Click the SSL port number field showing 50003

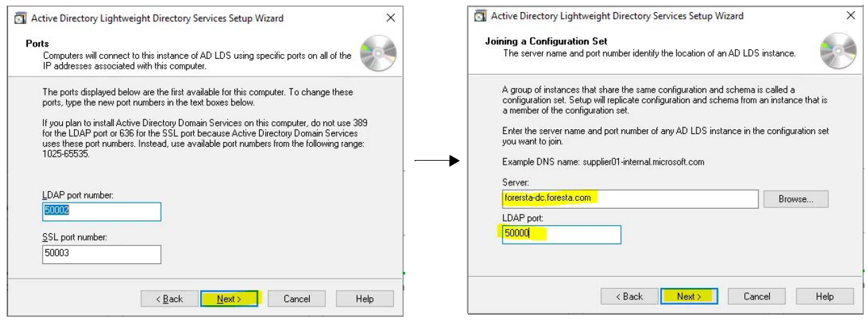tap(101, 254)
